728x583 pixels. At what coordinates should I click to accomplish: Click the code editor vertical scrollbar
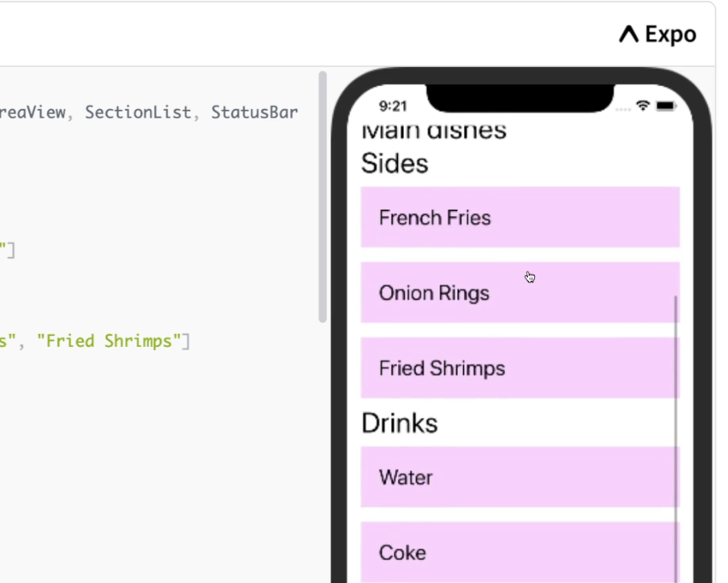[x=322, y=196]
